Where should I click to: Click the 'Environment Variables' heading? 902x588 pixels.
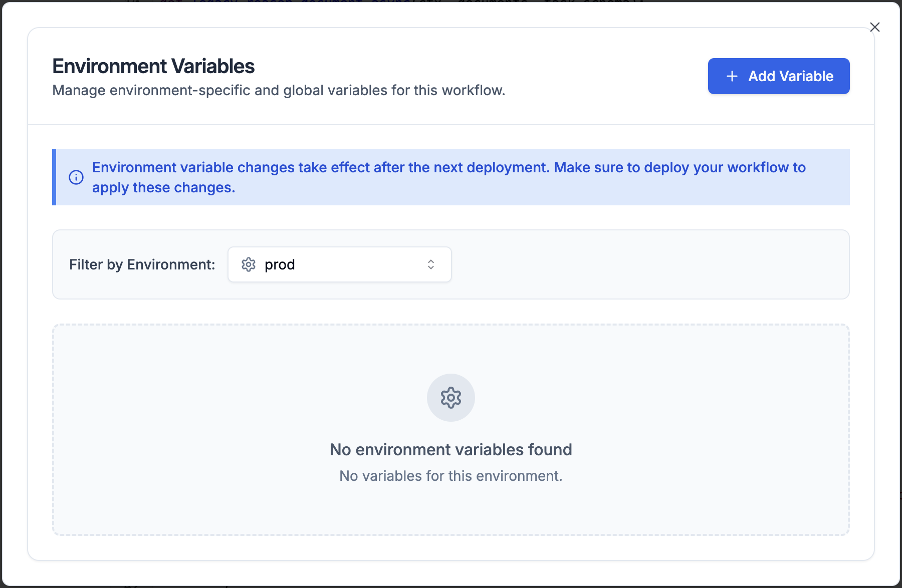point(153,66)
